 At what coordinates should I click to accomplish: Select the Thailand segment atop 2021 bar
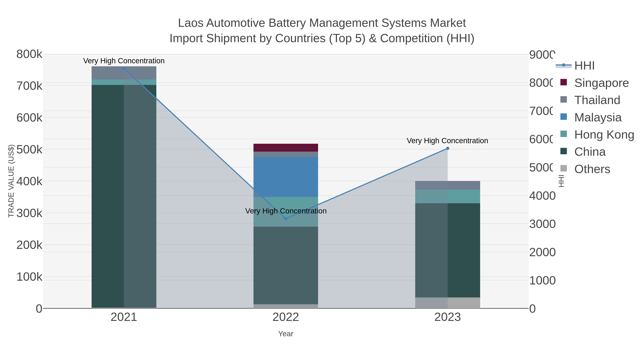click(124, 73)
